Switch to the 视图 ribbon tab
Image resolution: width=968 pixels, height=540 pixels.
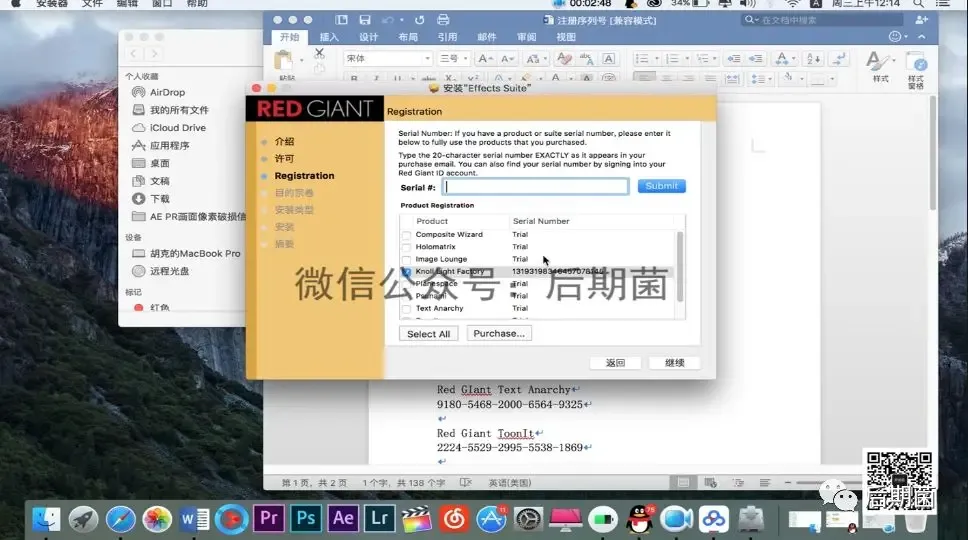566,37
